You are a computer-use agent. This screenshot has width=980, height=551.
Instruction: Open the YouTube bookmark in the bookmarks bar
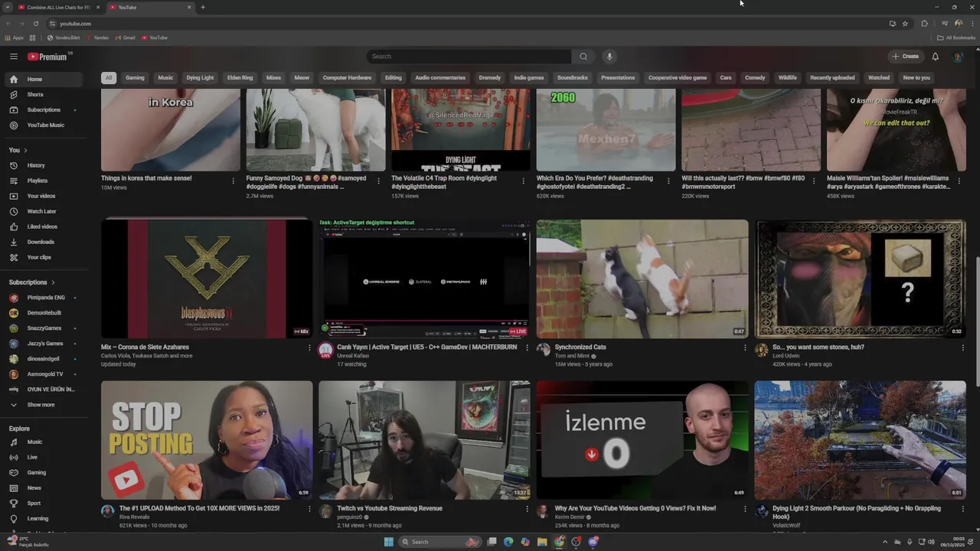(154, 37)
